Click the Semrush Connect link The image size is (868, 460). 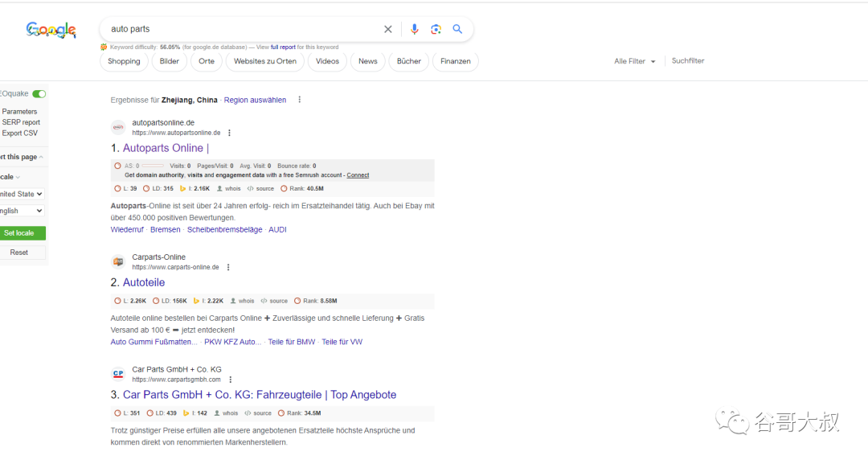tap(358, 175)
